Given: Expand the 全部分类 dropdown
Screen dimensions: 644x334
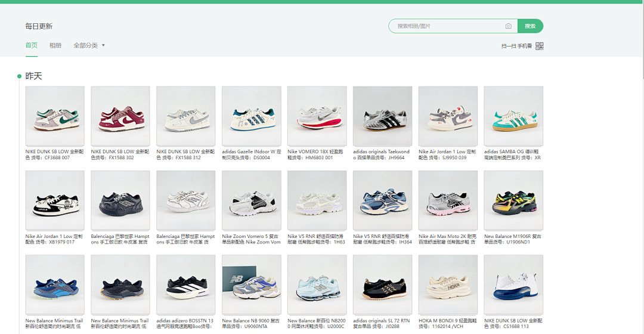Looking at the screenshot, I should (89, 45).
